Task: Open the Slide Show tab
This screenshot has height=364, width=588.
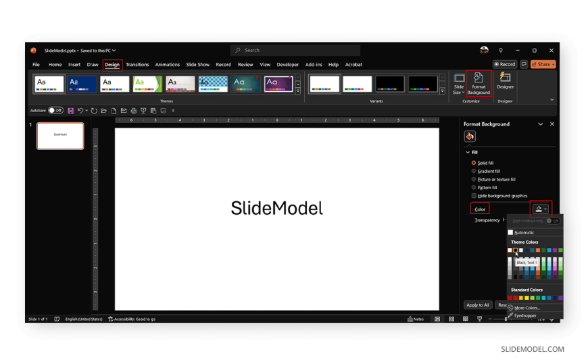Action: (197, 64)
